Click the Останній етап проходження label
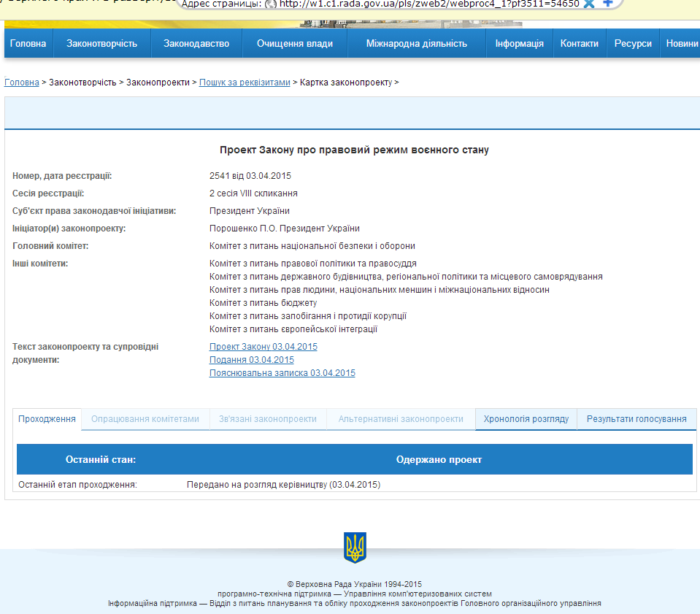This screenshot has width=700, height=614. click(x=77, y=485)
